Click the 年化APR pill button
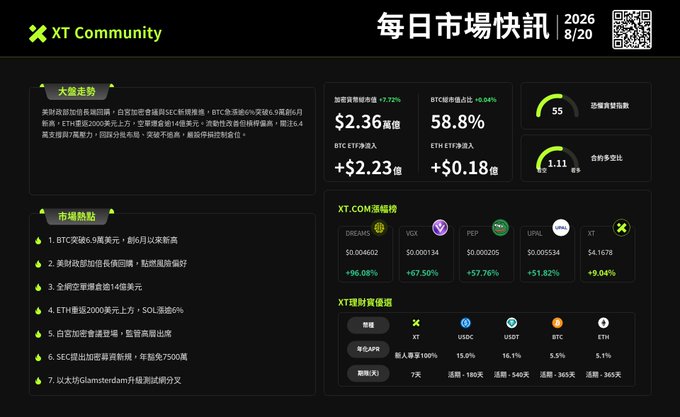This screenshot has width=680, height=417. click(368, 349)
